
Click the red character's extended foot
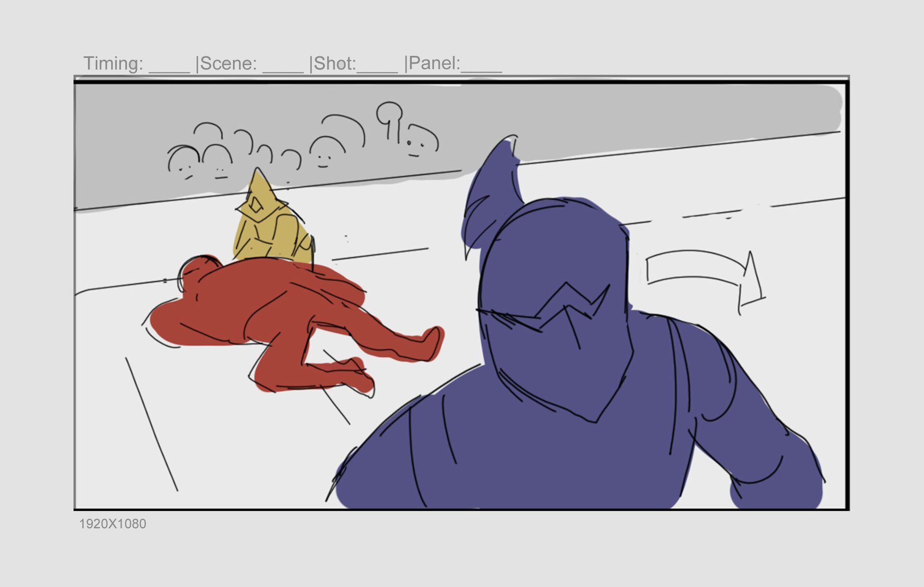click(432, 340)
